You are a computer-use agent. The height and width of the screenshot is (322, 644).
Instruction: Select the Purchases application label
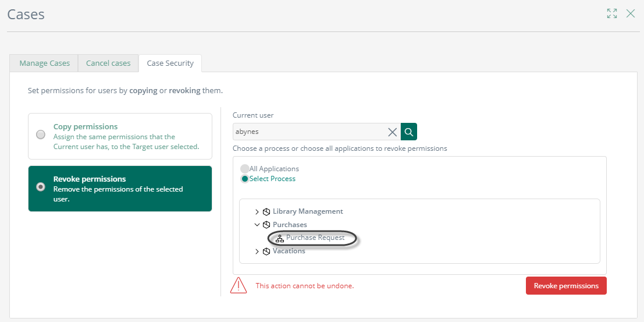point(290,225)
